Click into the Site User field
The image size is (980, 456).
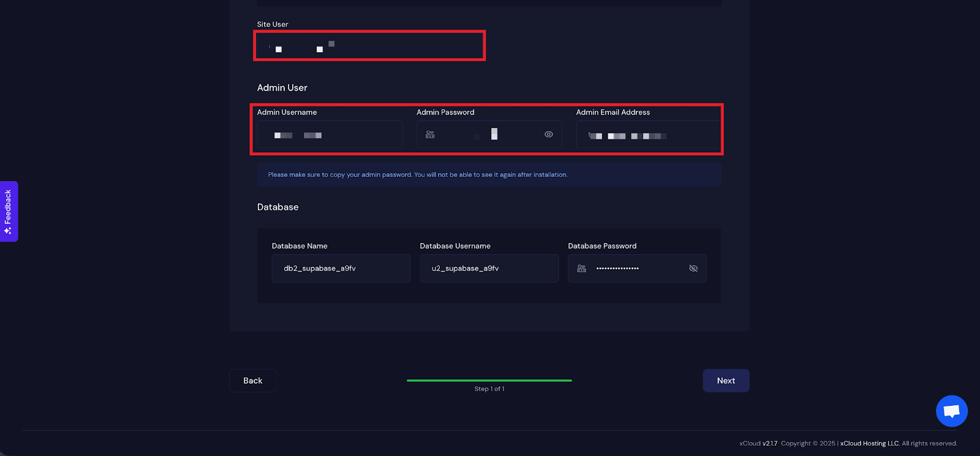point(369,46)
